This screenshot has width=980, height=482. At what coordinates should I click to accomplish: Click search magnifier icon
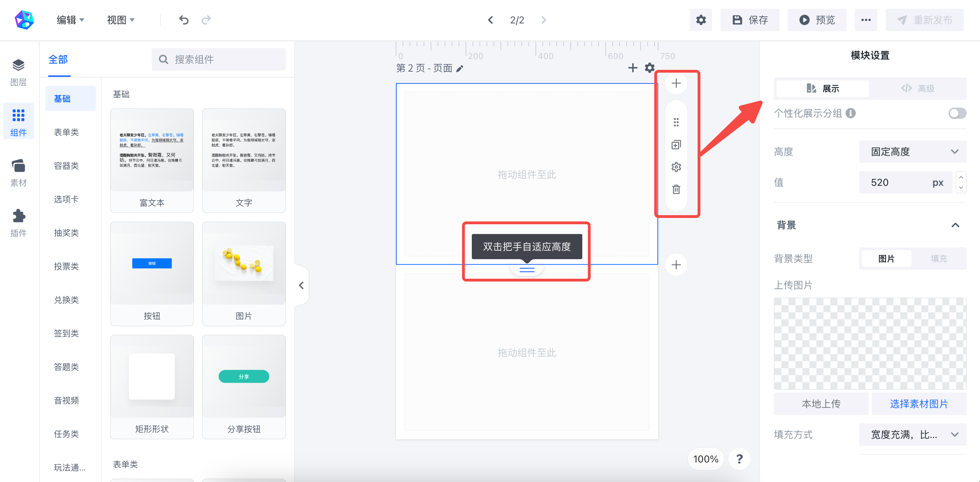(163, 59)
